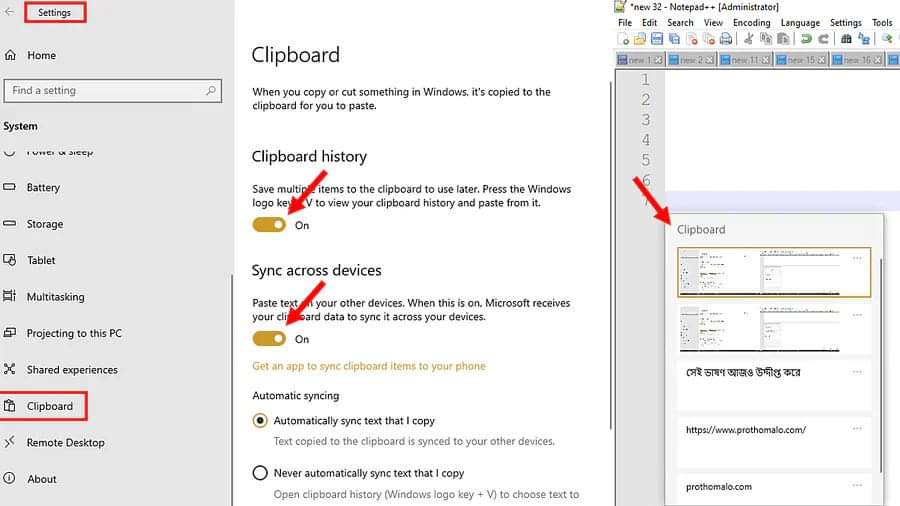
Task: Go back using the Settings back arrow
Action: tap(9, 11)
